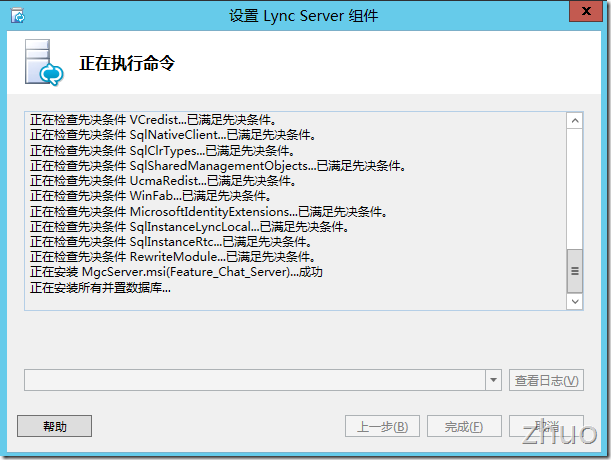This screenshot has width=611, height=460.
Task: Select the SqlInstanceRtc prerequisite line
Action: click(171, 242)
